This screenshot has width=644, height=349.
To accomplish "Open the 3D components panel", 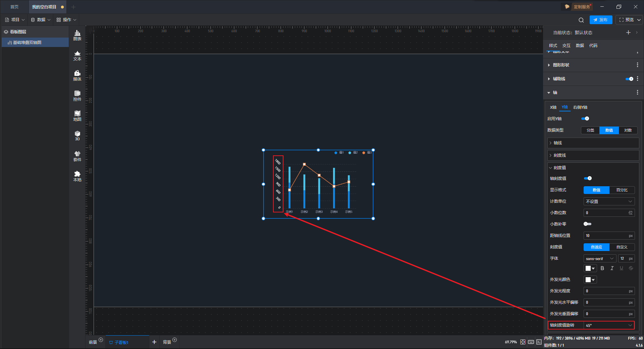I will (x=77, y=136).
